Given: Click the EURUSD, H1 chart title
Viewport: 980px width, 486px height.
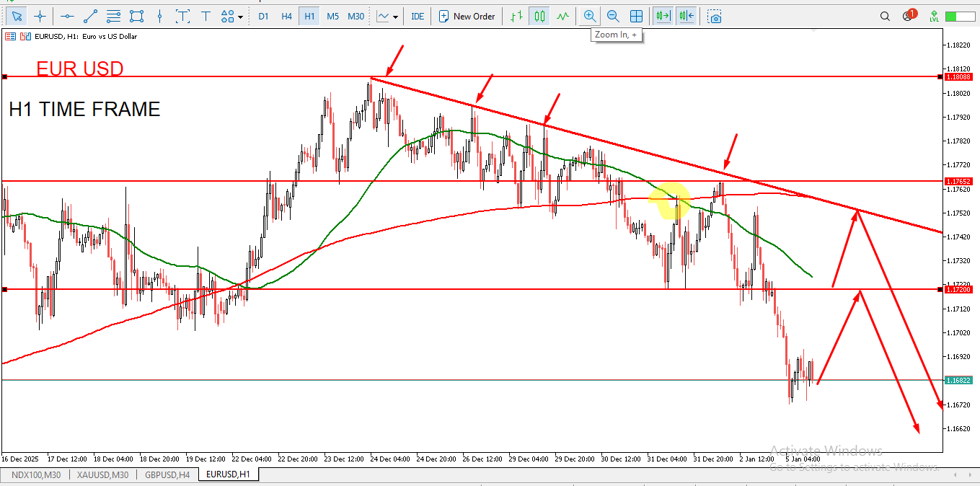Looking at the screenshot, I should pos(85,36).
